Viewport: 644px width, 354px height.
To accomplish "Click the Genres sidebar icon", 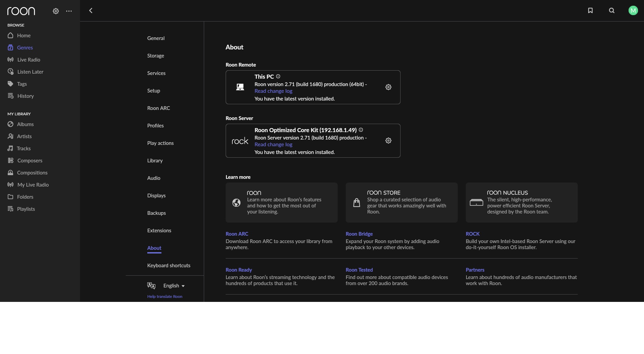I will coord(10,47).
